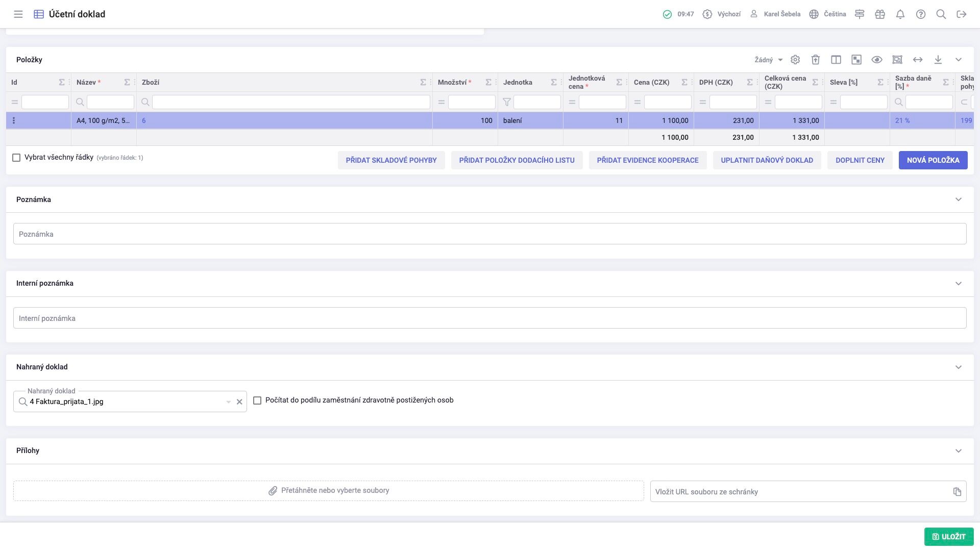Check the Vybrat všechny řádky checkbox
The width and height of the screenshot is (980, 551).
16,158
